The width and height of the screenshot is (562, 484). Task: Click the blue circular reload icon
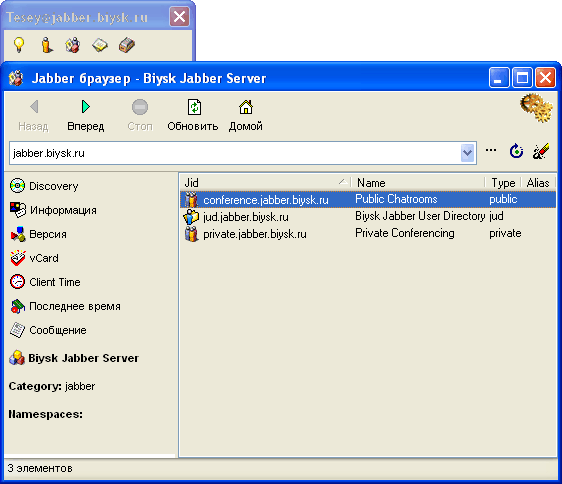[x=516, y=151]
